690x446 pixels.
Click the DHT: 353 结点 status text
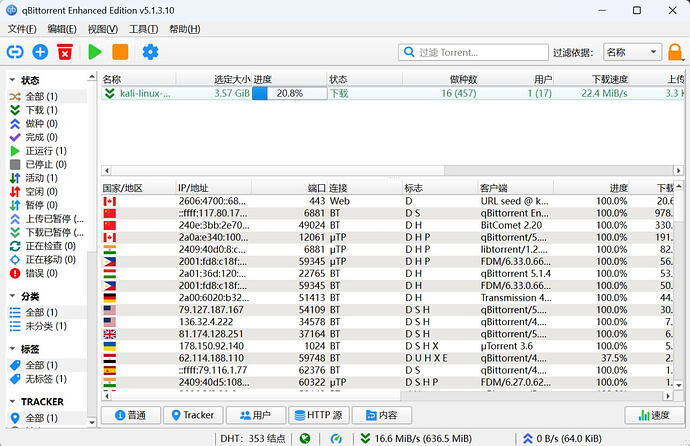(x=253, y=439)
